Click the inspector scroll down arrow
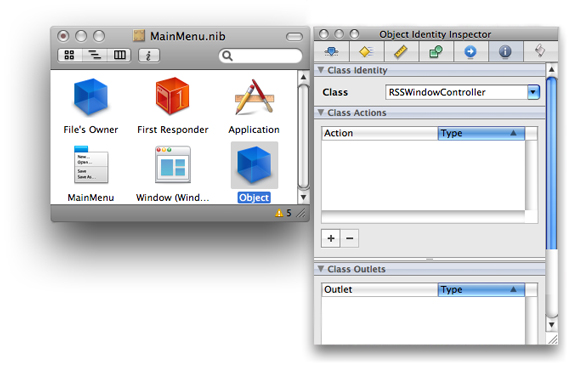Viewport: 572px width, 367px height. [x=552, y=324]
